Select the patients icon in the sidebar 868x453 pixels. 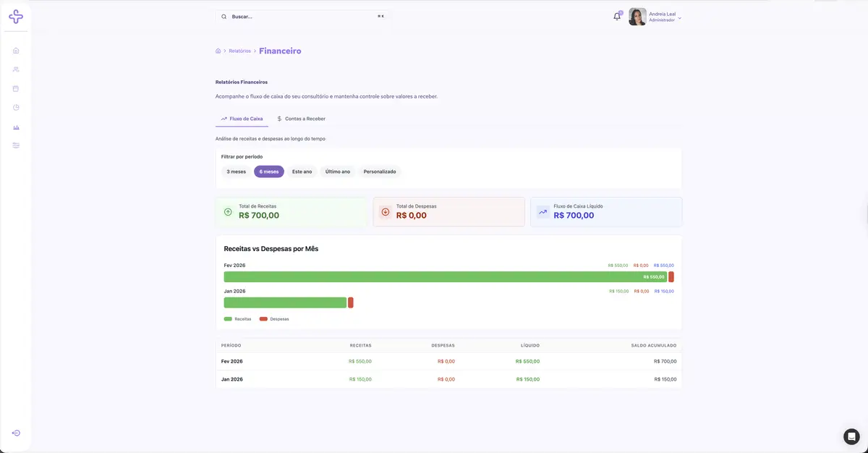coord(15,69)
